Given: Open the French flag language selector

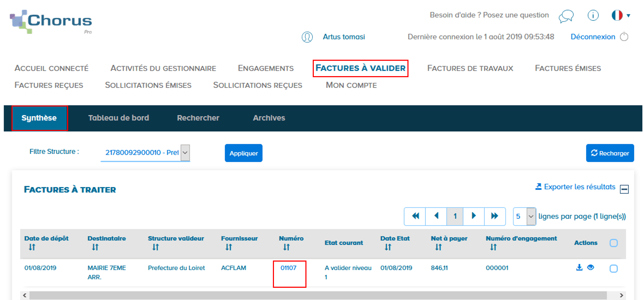Looking at the screenshot, I should [621, 15].
